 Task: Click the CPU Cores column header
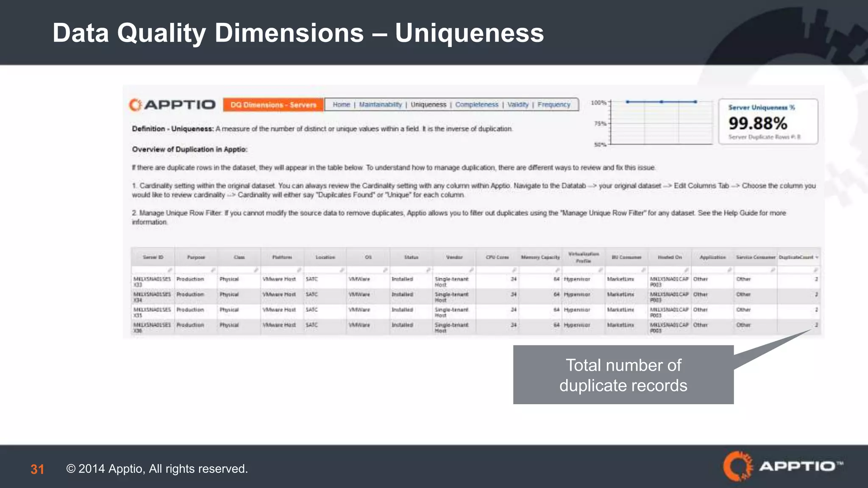[497, 257]
